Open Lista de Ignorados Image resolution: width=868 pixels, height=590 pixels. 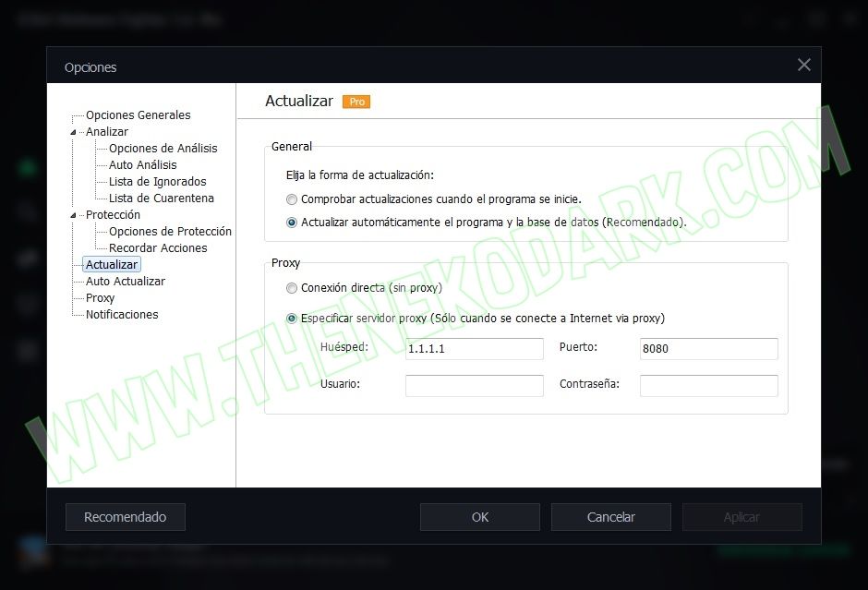point(157,182)
